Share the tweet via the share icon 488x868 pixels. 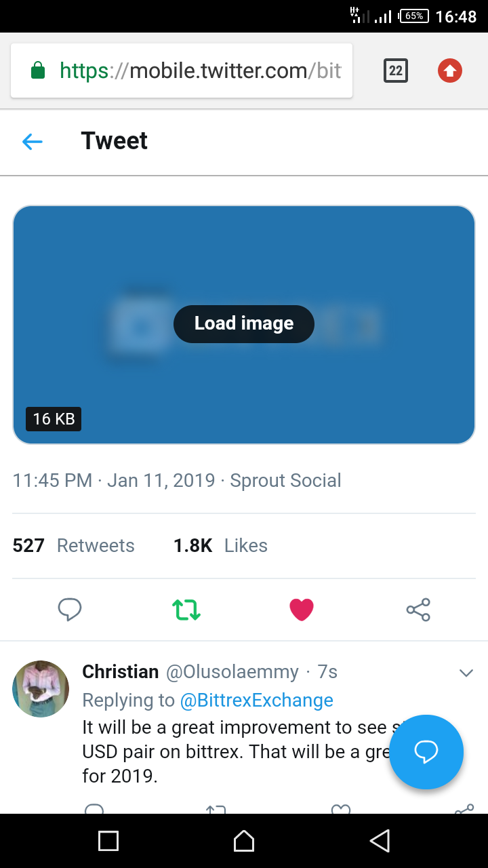(x=418, y=609)
